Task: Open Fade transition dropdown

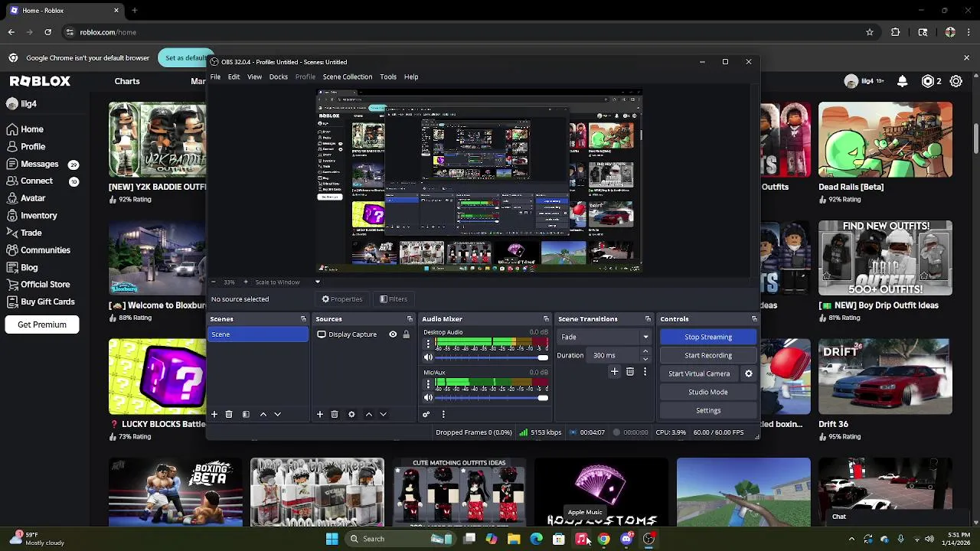Action: tap(604, 337)
